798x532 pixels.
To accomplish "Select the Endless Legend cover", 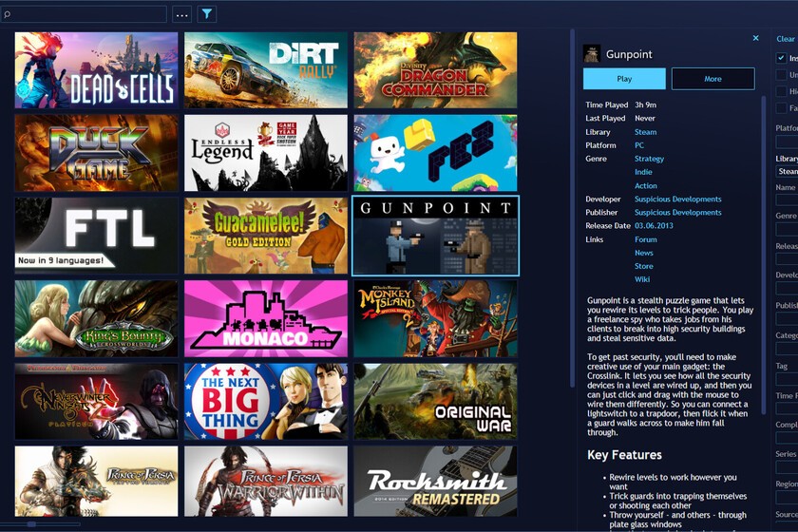I will pos(266,153).
